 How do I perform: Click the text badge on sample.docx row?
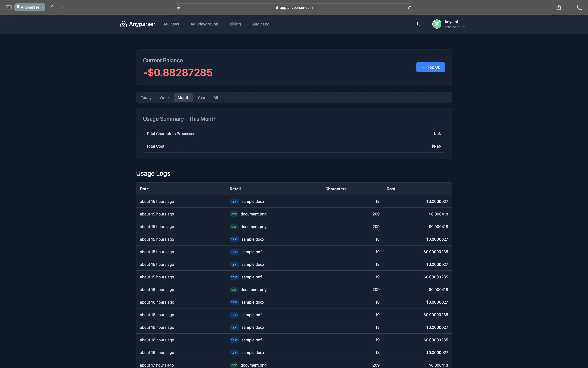pos(234,201)
